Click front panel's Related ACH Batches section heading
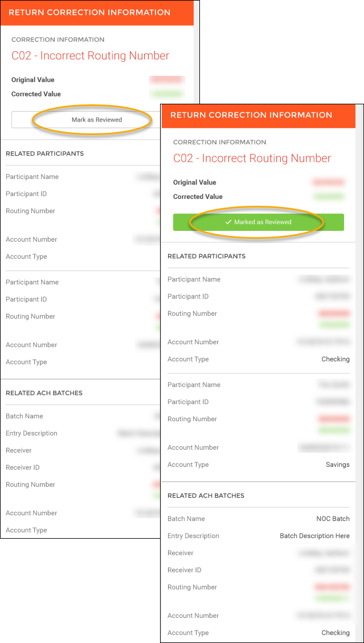 click(x=206, y=496)
